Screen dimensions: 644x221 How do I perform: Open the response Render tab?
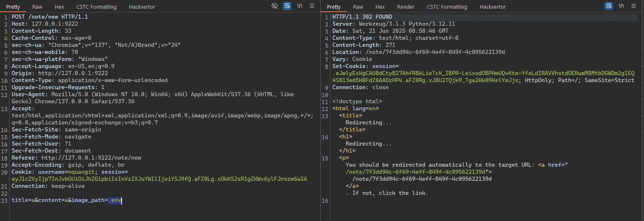(406, 7)
